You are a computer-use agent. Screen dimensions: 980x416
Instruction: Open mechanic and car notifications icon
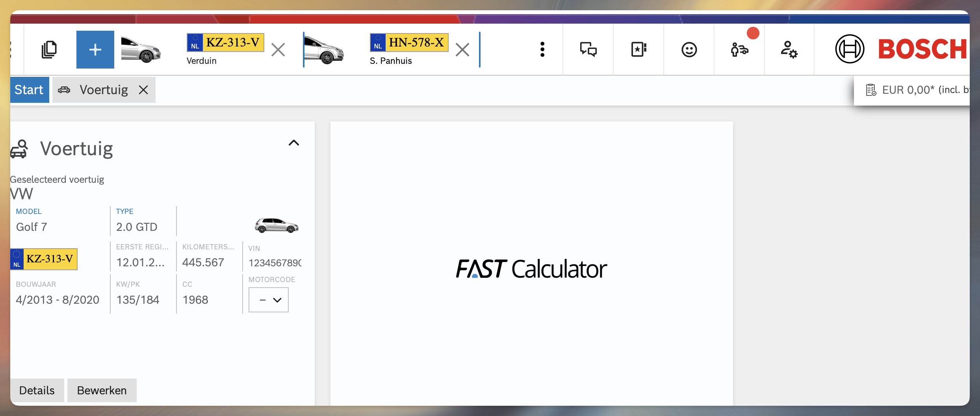click(739, 50)
